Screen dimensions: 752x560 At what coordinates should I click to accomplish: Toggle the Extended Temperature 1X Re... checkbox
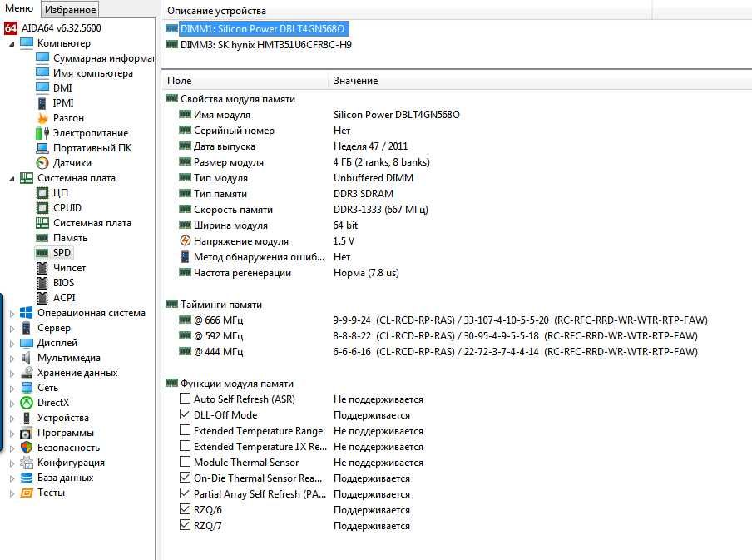[185, 446]
